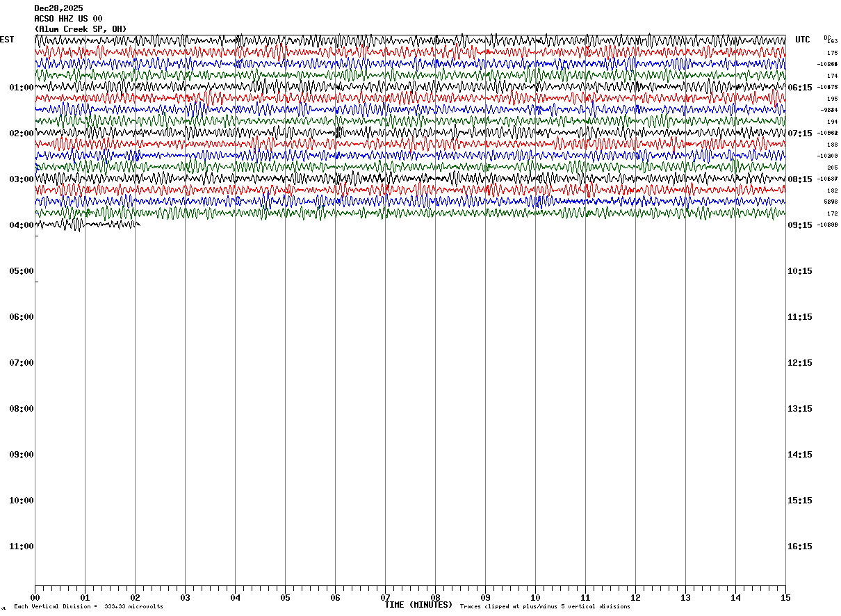Click the DC offset value 194
Screen dimensions: 841x616
click(x=832, y=122)
